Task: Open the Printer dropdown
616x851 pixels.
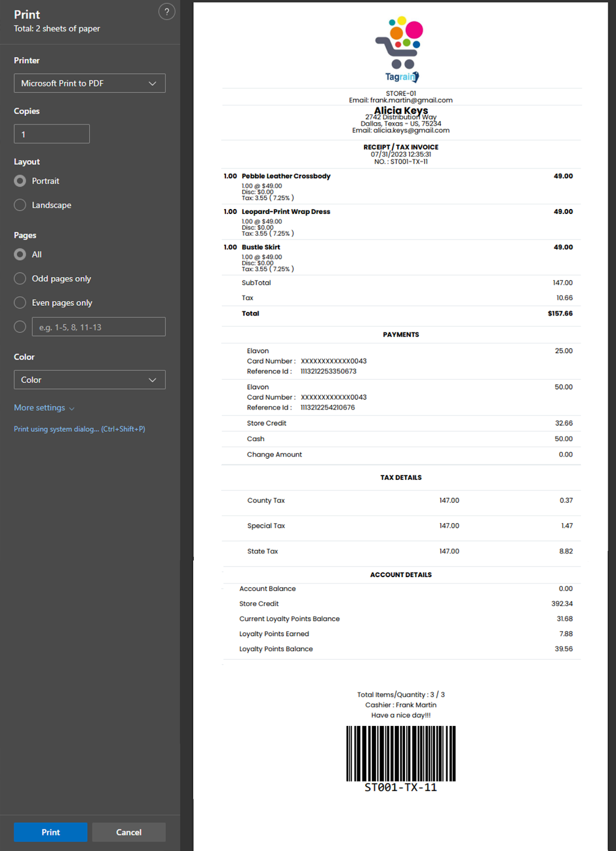Action: click(89, 84)
